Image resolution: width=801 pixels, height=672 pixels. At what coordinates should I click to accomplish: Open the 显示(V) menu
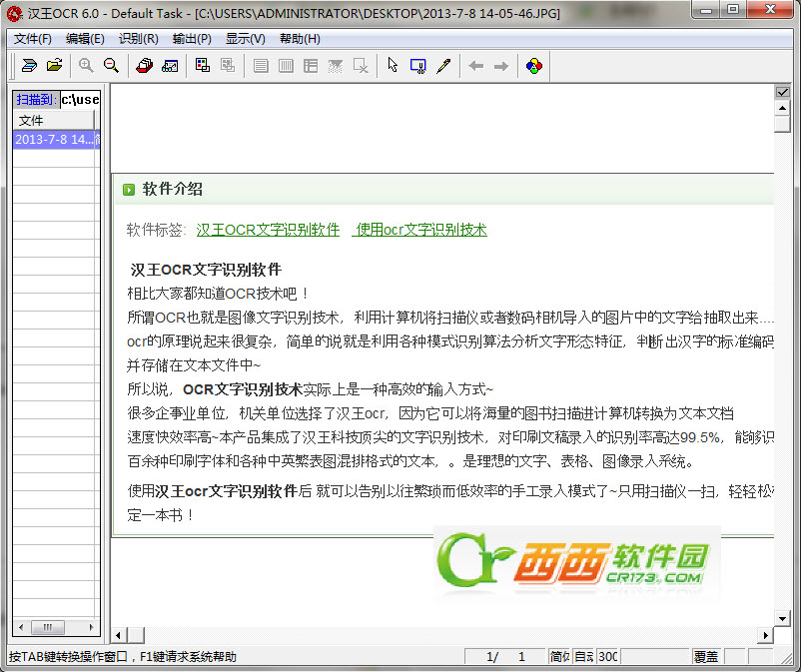(246, 39)
